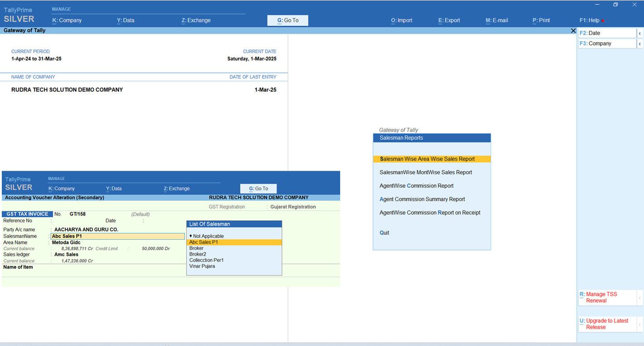Click the SalesmanName input field
Screen dimensions: 644x346
[x=117, y=236]
